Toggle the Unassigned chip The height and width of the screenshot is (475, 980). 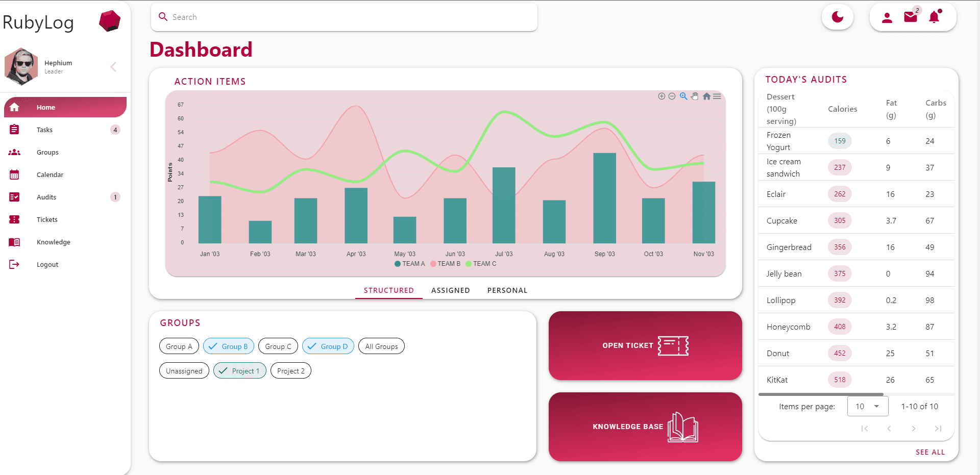coord(184,371)
